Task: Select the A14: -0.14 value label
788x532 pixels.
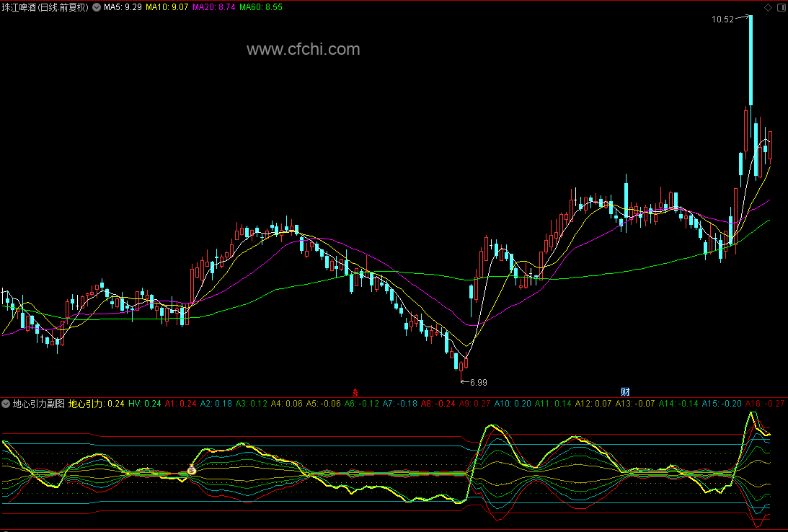Action: 678,404
